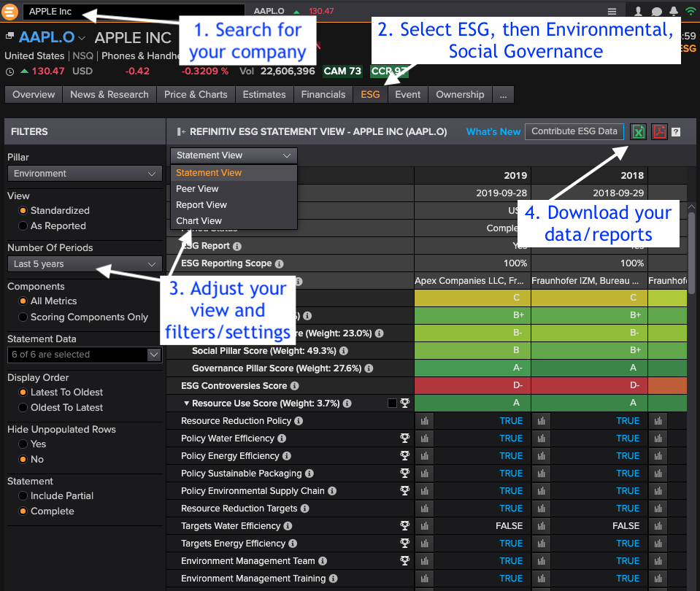This screenshot has height=591, width=700.
Task: Select Yes for Hide Unpopulated Rows
Action: click(x=23, y=444)
